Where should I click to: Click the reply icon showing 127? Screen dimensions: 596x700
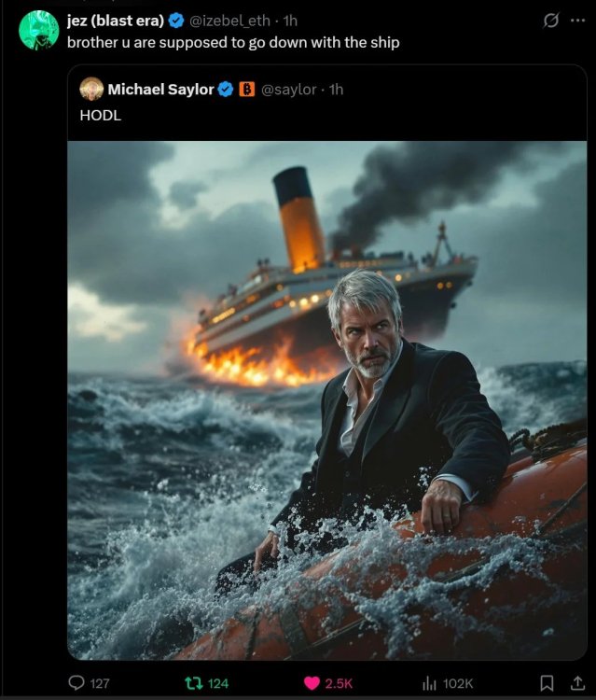point(77,683)
